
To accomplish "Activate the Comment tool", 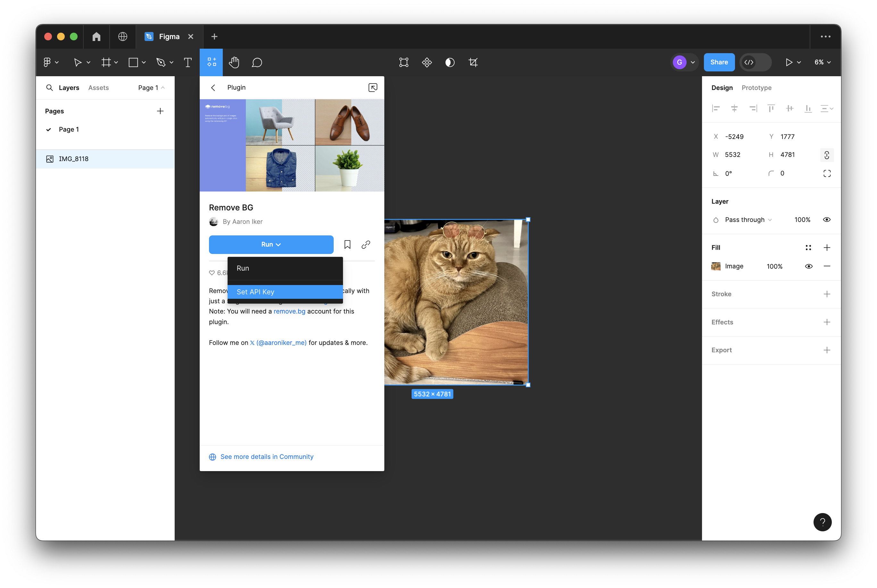I will pos(257,62).
